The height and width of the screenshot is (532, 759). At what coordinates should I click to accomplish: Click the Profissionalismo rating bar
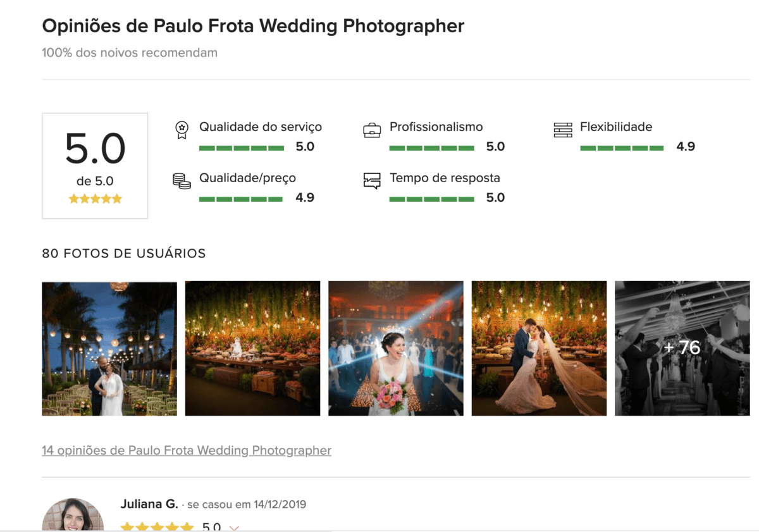(432, 148)
